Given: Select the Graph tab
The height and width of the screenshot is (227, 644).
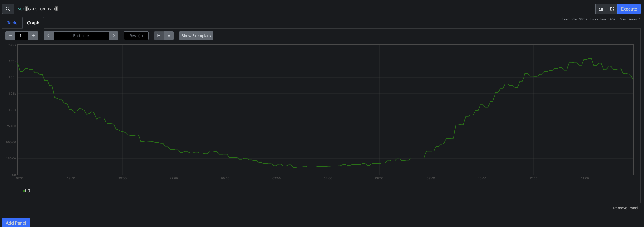Looking at the screenshot, I should [33, 23].
